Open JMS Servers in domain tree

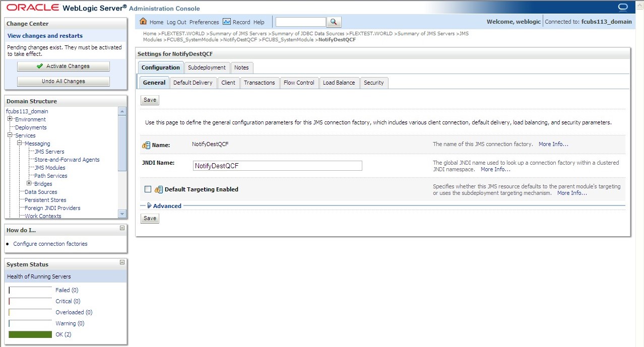click(x=49, y=152)
